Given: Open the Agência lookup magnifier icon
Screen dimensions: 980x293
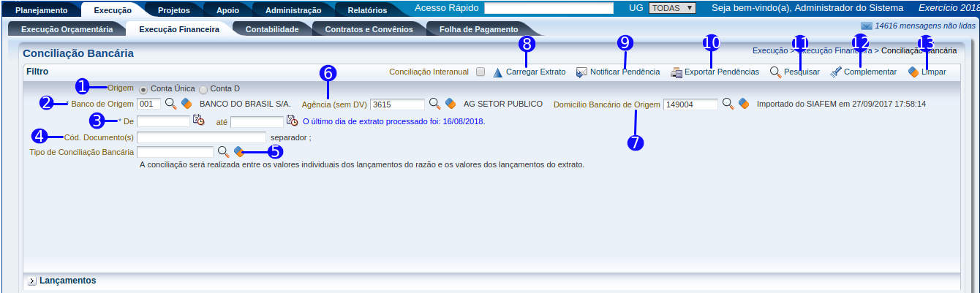Looking at the screenshot, I should pyautogui.click(x=434, y=104).
